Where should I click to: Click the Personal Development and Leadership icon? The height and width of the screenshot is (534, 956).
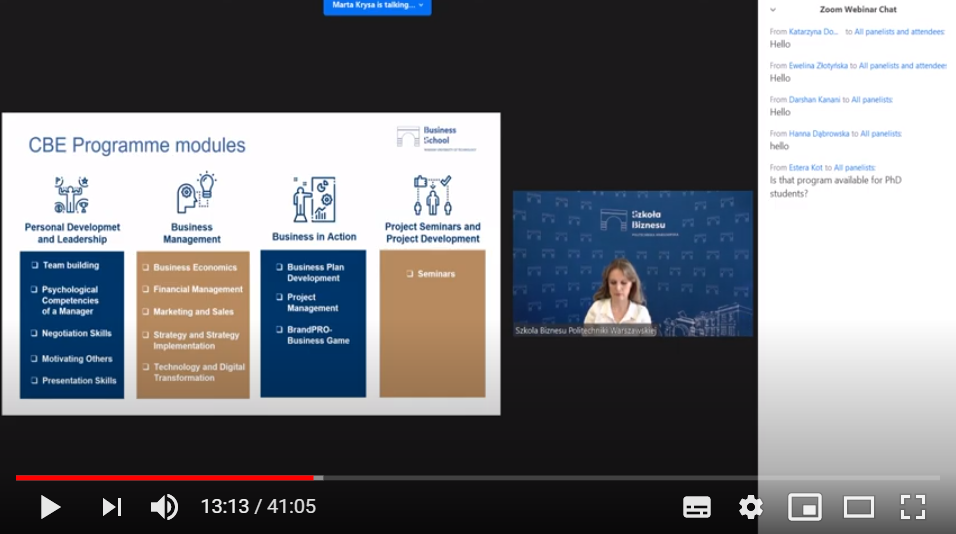coord(72,196)
